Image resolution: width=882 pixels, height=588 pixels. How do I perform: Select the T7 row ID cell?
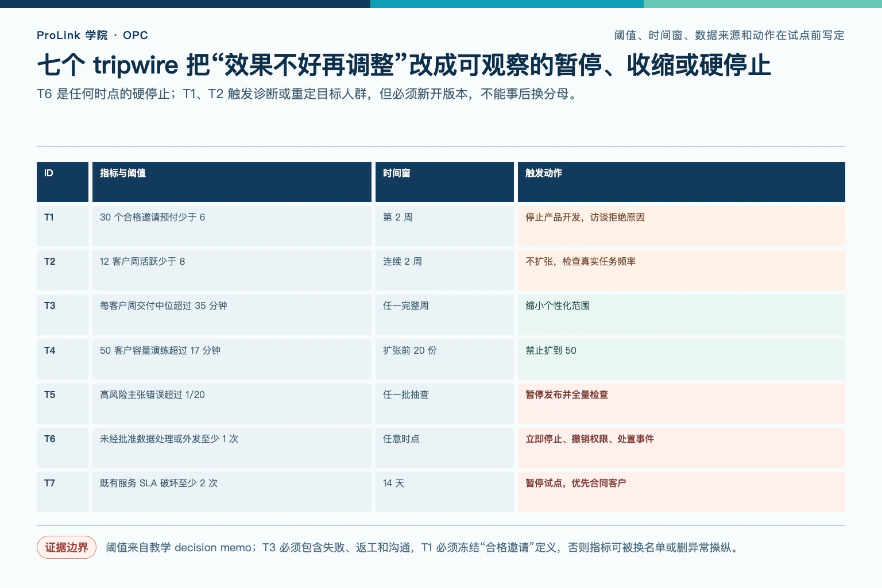click(63, 492)
